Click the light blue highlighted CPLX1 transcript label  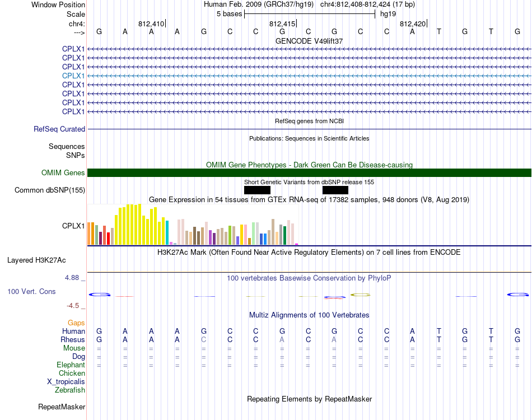point(73,76)
